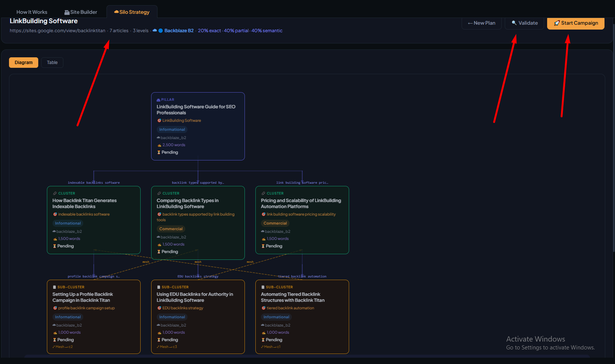Select pillar title LinkBuilding Software Guide for SEO Professionals
615x364 pixels.
[196, 110]
